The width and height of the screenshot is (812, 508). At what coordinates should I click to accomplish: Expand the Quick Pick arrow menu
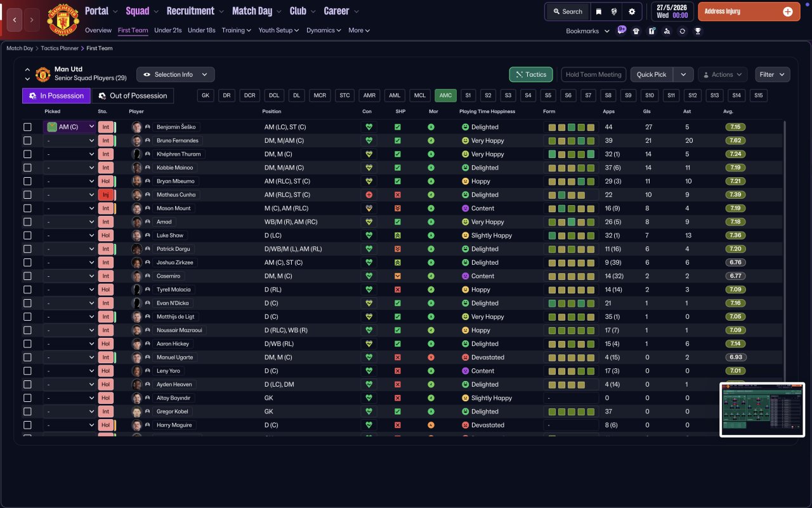click(683, 74)
